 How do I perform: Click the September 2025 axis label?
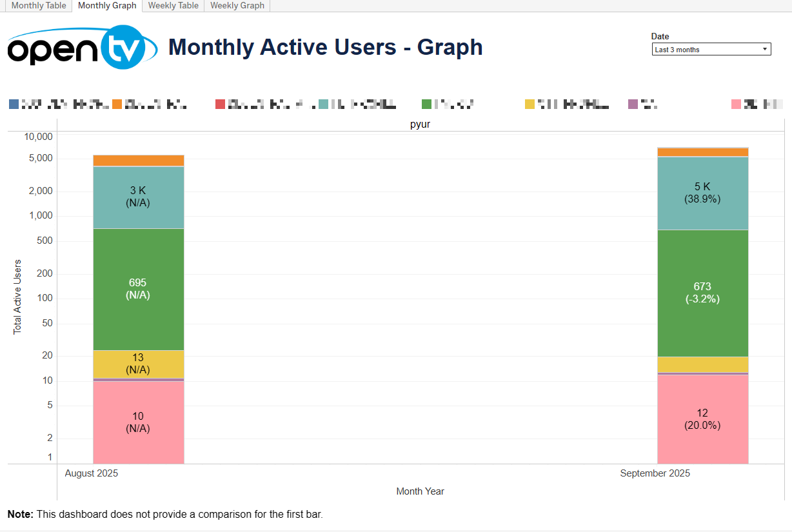[655, 473]
